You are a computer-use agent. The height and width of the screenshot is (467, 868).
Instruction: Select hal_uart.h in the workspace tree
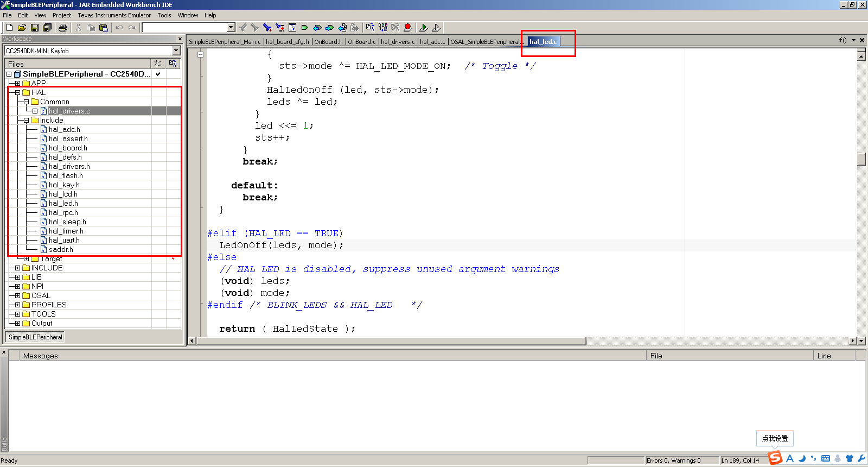[64, 240]
